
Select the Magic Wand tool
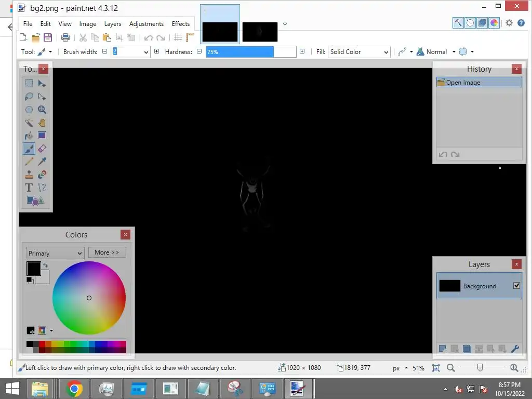pos(29,123)
